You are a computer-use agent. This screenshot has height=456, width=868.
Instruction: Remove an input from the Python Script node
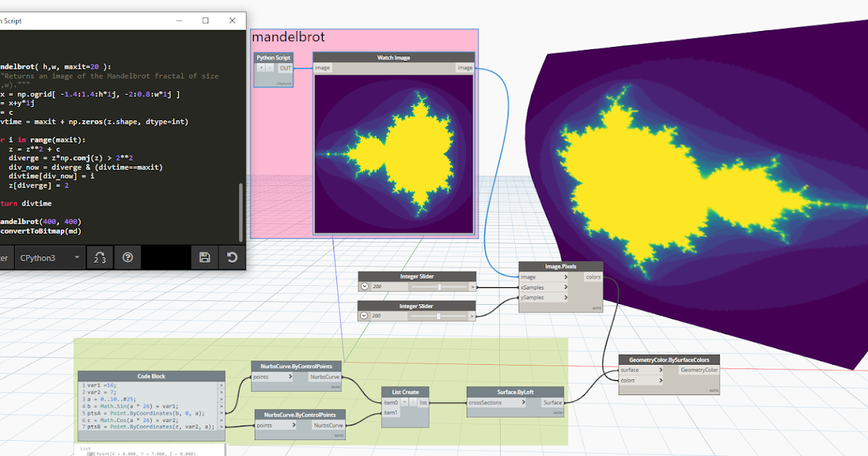pyautogui.click(x=270, y=68)
